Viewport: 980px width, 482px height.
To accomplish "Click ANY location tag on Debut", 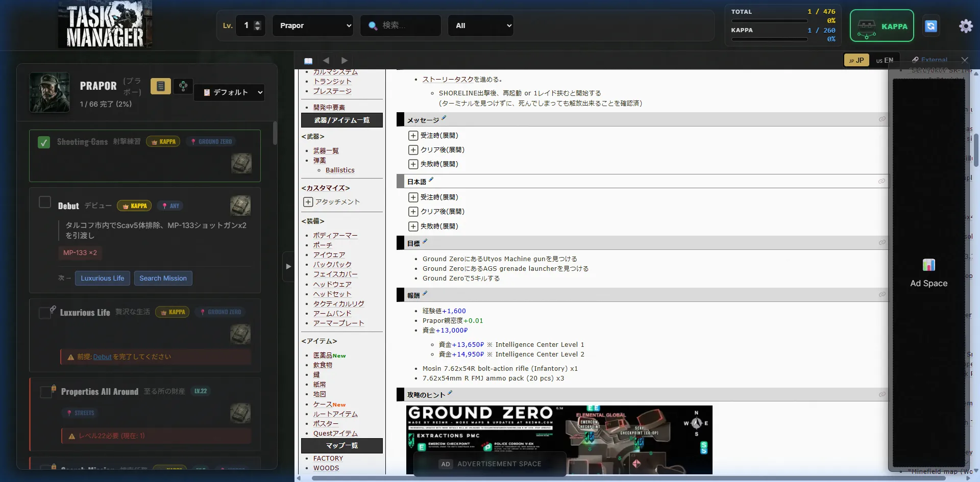I will (170, 206).
